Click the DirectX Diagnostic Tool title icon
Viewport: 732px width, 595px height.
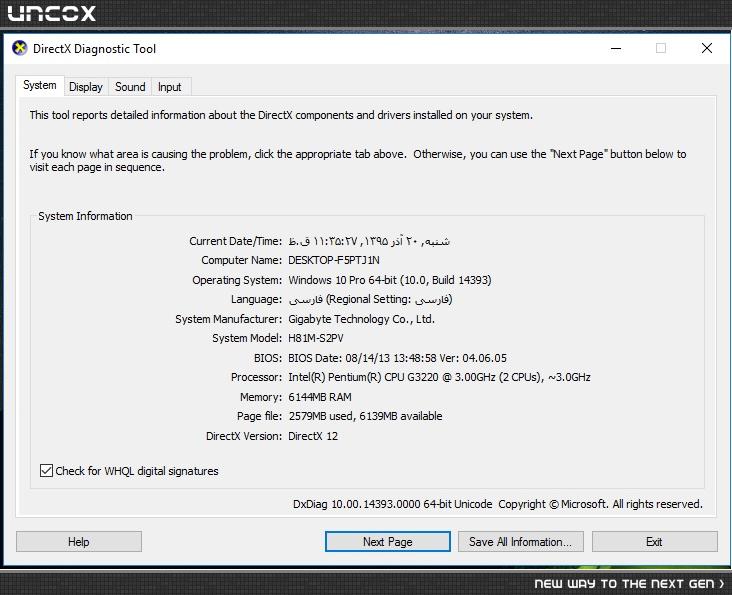(20, 48)
